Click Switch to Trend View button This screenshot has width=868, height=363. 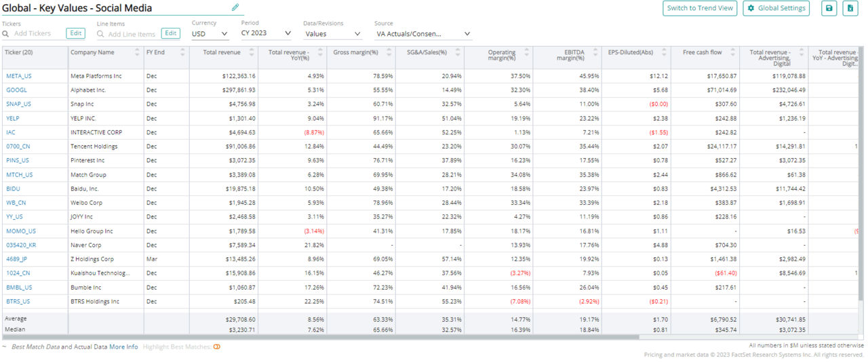pos(700,8)
